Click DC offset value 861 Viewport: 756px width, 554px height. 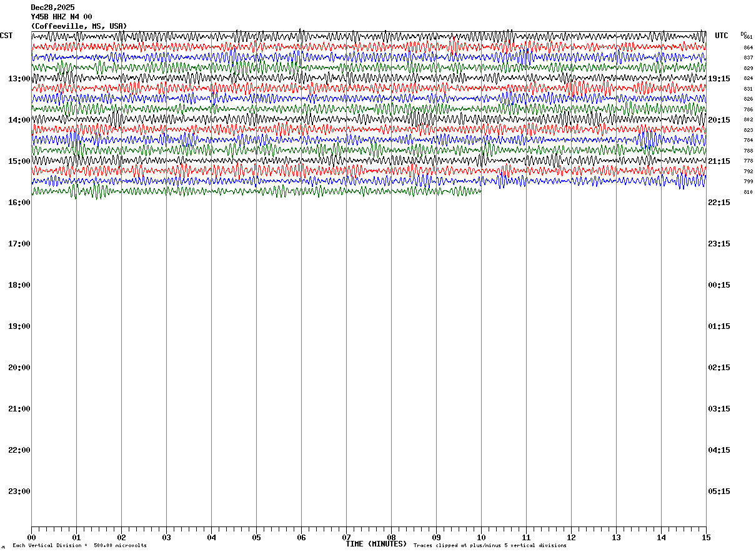[x=749, y=38]
